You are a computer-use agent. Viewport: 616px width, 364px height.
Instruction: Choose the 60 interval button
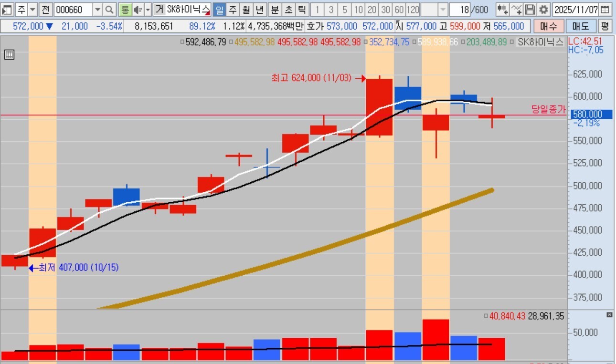(399, 10)
